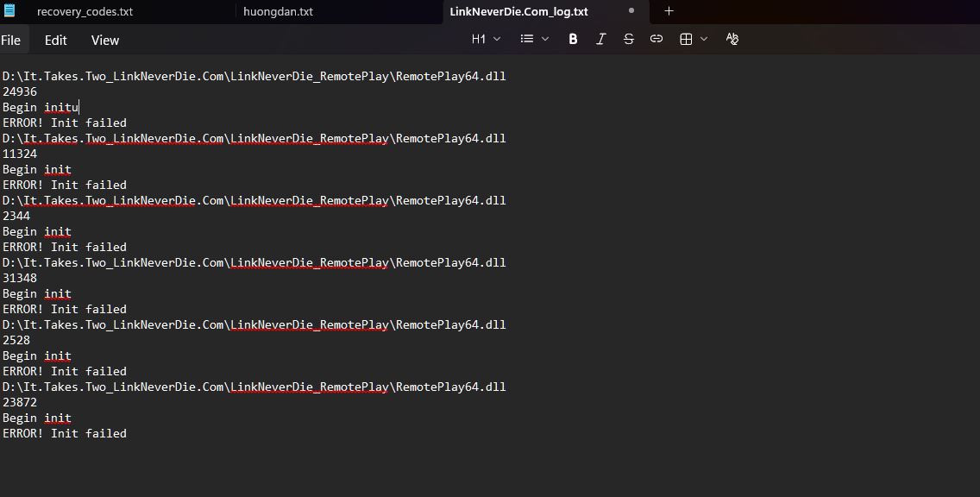Insert a link with the link icon

(656, 39)
